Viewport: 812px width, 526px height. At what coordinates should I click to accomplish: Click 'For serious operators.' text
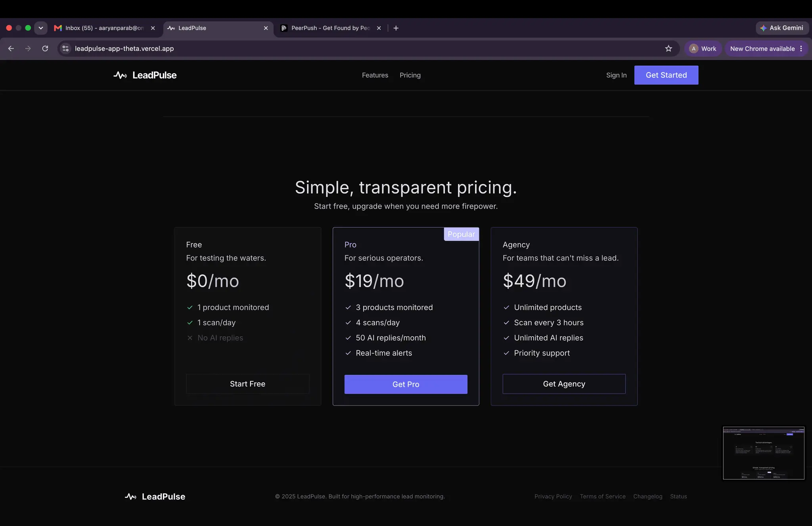383,258
